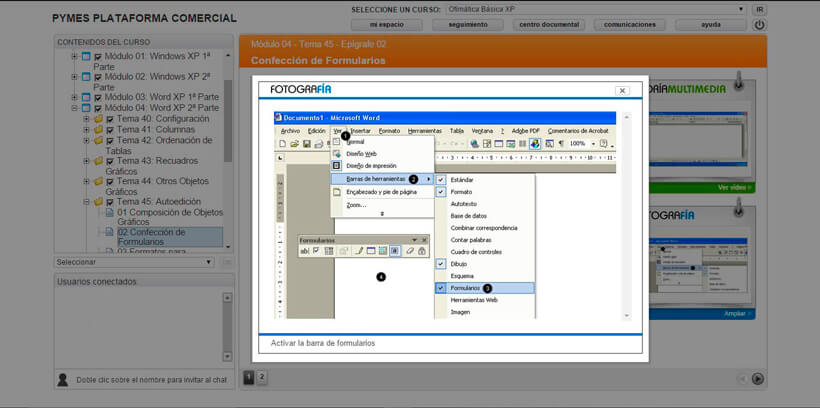The image size is (820, 408).
Task: Click the ayuda button
Action: [x=711, y=25]
